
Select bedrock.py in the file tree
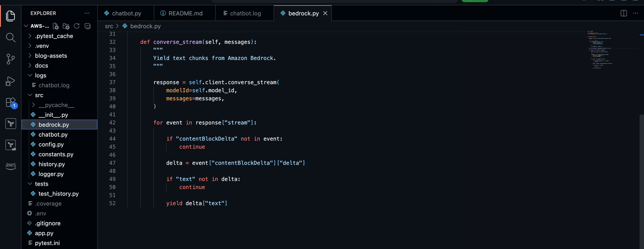(x=60, y=124)
